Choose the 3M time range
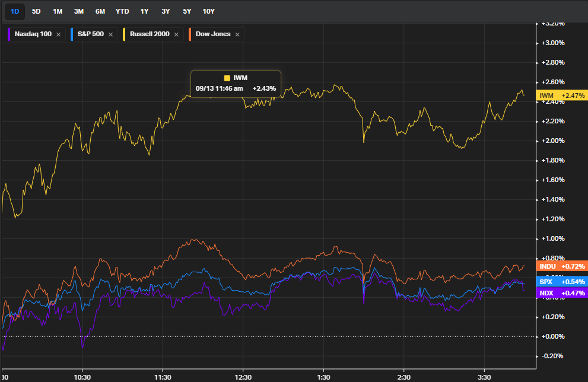The height and width of the screenshot is (382, 588). point(79,11)
